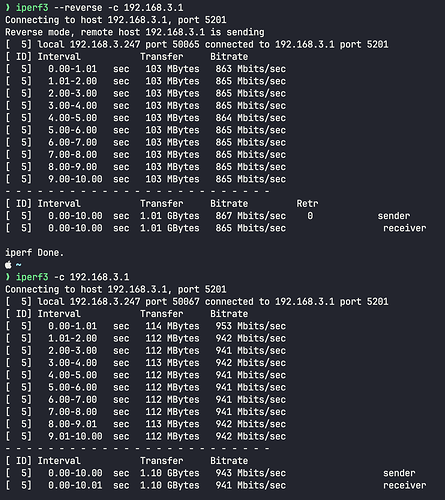Click the 9.01-10.00 interval row
The image size is (445, 500).
[x=146, y=436]
